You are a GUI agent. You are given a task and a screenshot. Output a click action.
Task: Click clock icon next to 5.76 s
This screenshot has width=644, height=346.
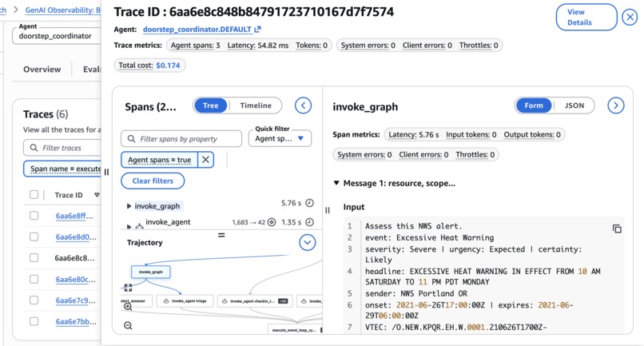[x=310, y=203]
